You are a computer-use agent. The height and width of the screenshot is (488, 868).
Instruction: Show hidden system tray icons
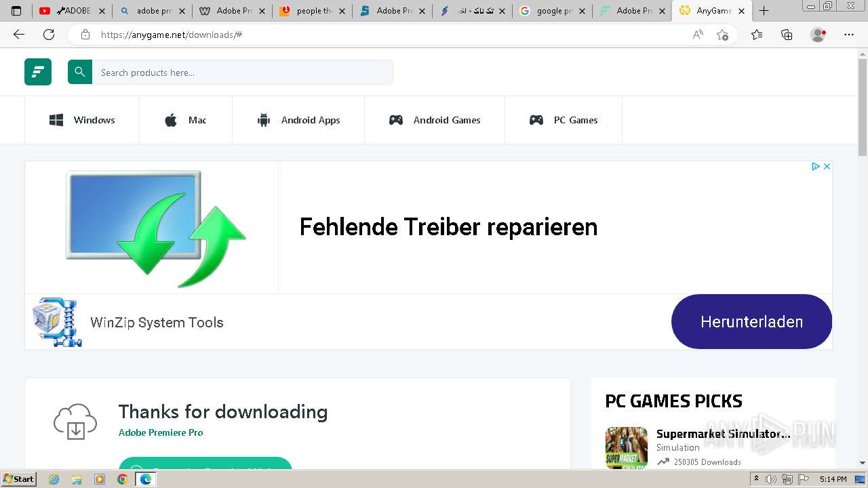[757, 479]
